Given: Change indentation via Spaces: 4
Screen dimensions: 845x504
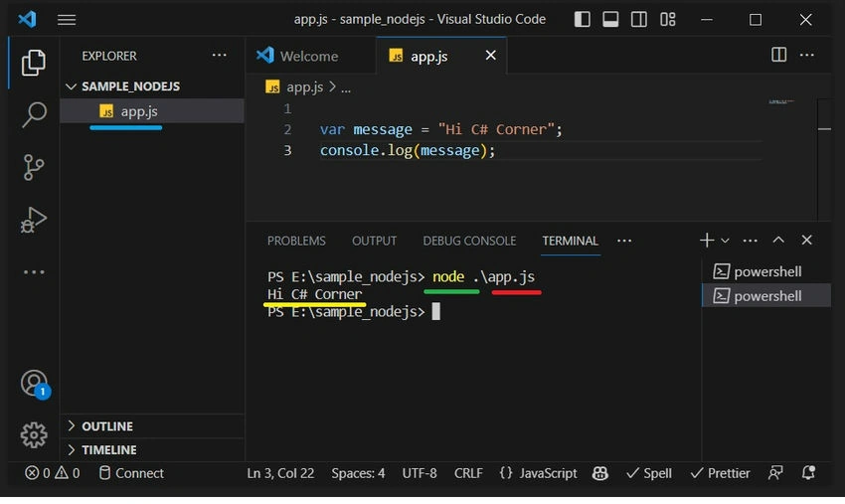Looking at the screenshot, I should point(358,473).
